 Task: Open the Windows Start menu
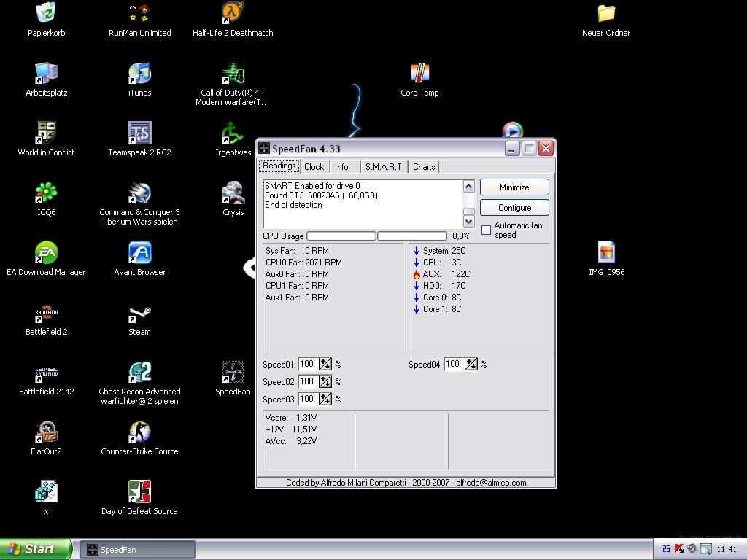36,549
